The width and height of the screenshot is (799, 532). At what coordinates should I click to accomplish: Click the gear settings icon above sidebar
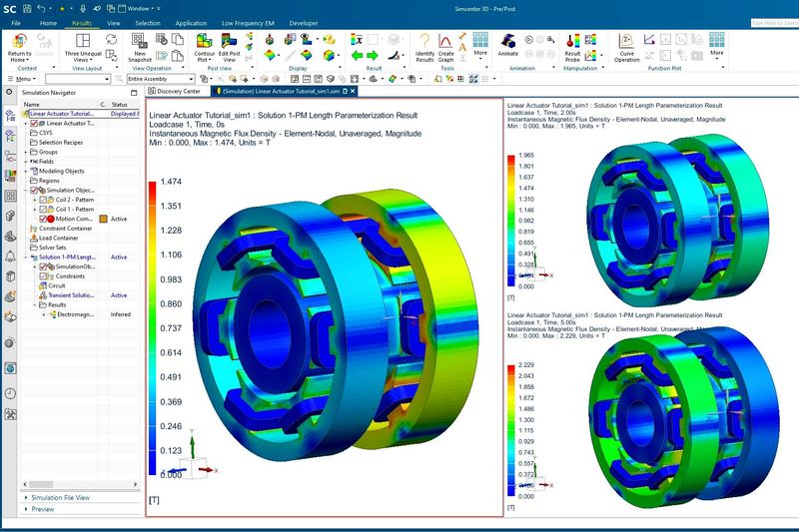point(9,92)
